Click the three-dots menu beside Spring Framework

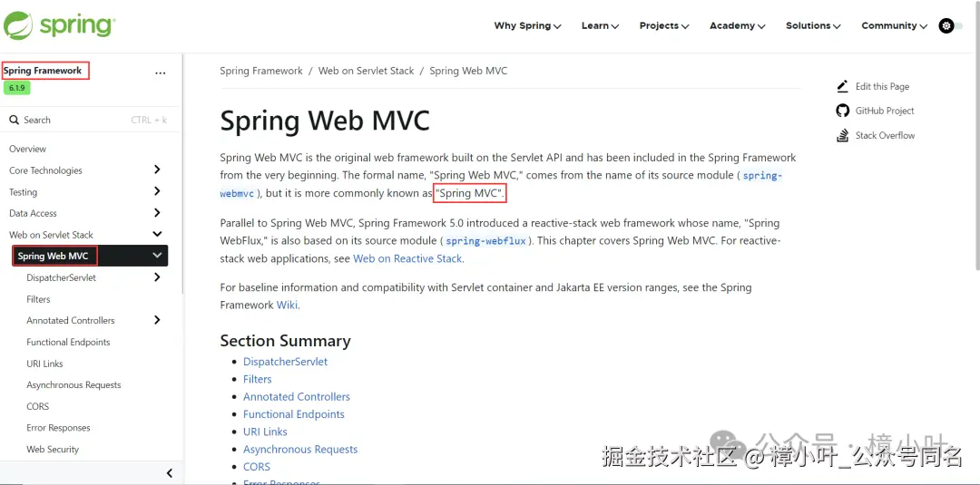click(x=161, y=73)
